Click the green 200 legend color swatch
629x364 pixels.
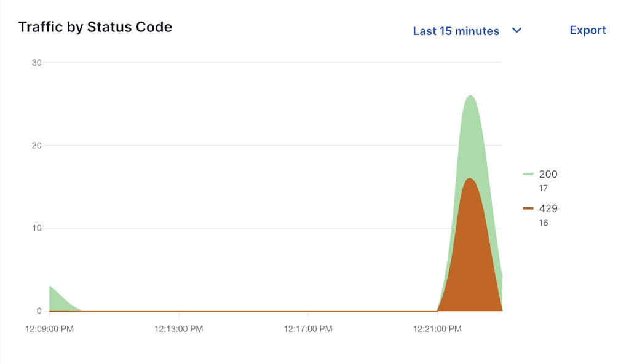pyautogui.click(x=528, y=175)
